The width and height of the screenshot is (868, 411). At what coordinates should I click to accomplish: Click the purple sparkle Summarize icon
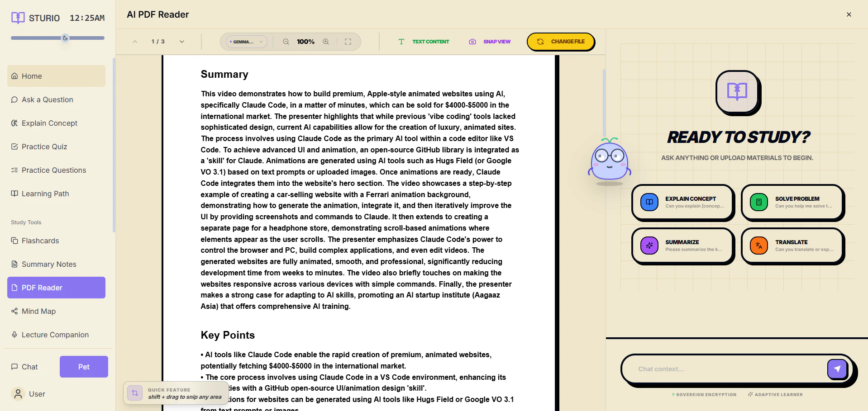(x=649, y=246)
